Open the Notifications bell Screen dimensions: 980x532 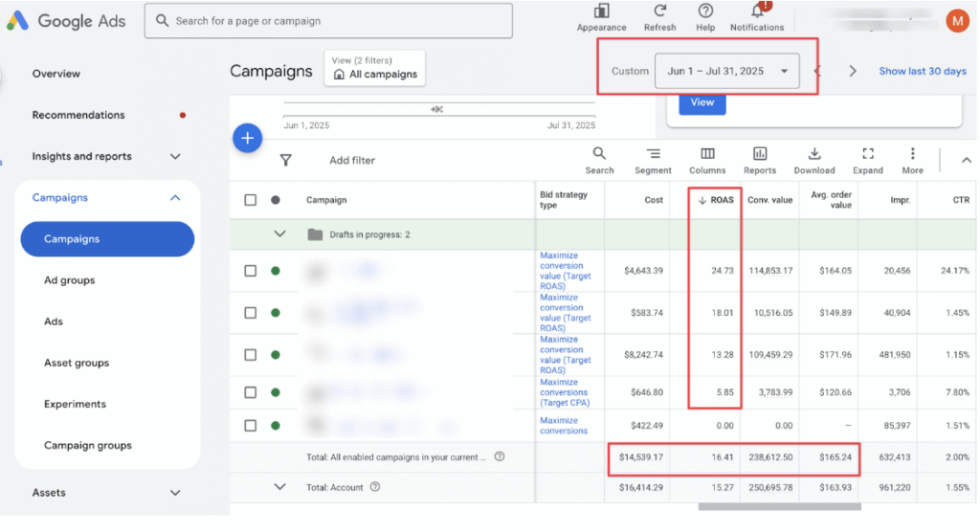click(757, 11)
